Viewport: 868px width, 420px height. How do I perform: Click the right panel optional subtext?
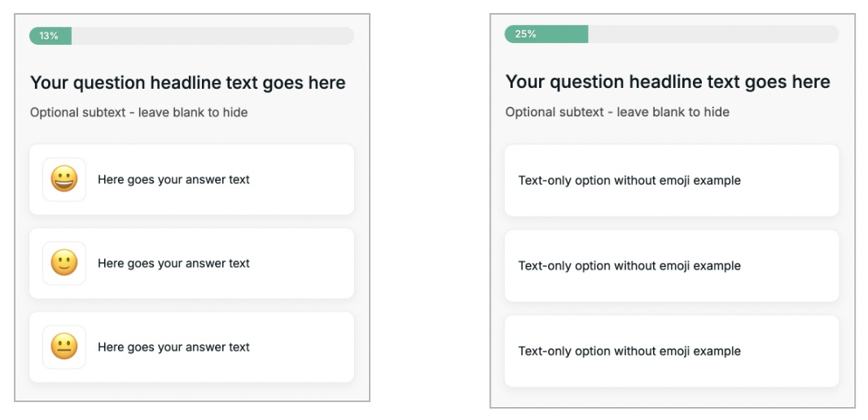pyautogui.click(x=617, y=112)
